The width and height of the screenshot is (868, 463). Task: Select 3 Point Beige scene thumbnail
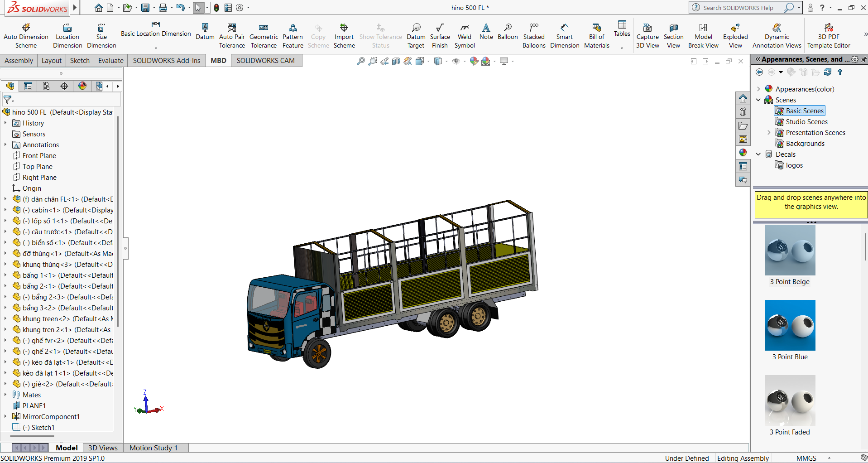click(x=790, y=250)
